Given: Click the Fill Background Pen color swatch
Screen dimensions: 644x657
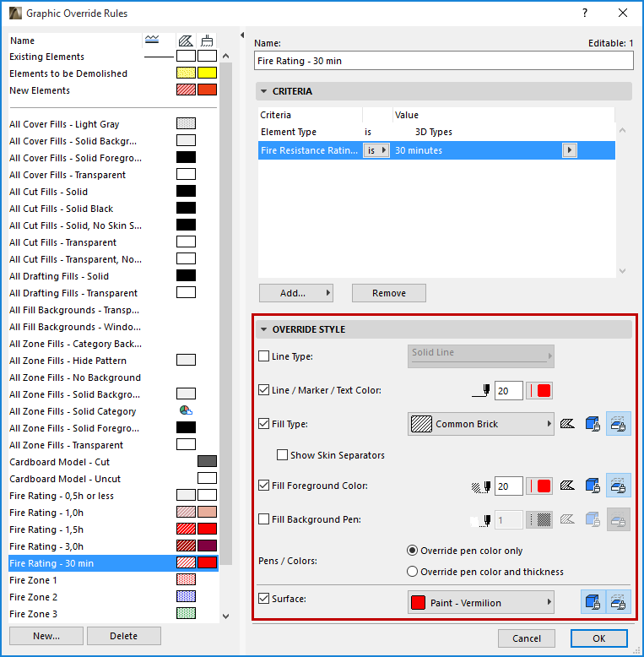Looking at the screenshot, I should point(539,520).
